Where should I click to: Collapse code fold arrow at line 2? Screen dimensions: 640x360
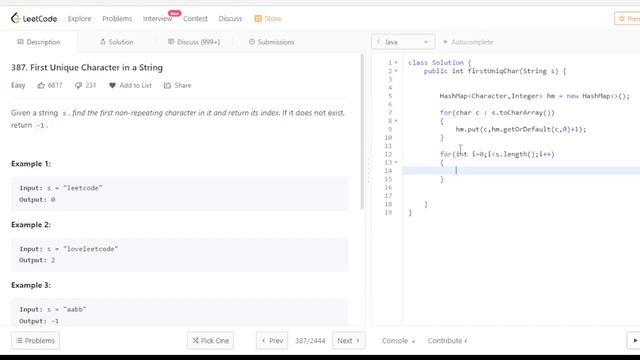click(x=396, y=71)
